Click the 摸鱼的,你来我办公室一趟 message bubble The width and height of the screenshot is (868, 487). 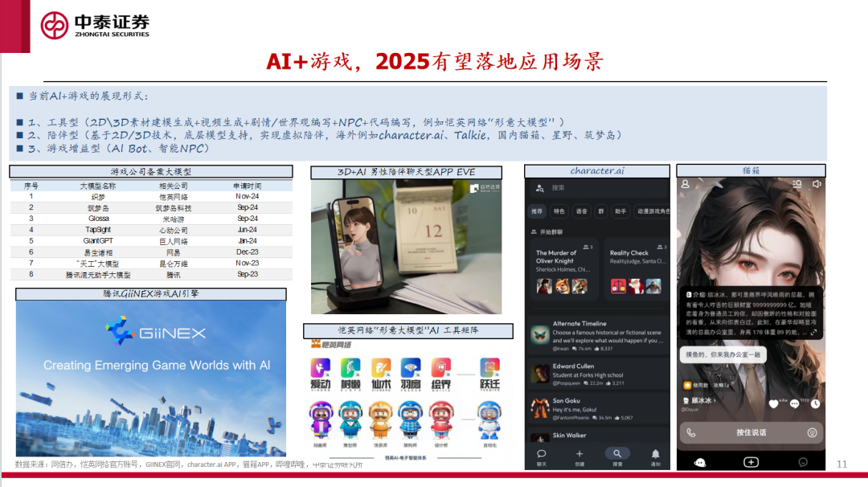(x=723, y=354)
